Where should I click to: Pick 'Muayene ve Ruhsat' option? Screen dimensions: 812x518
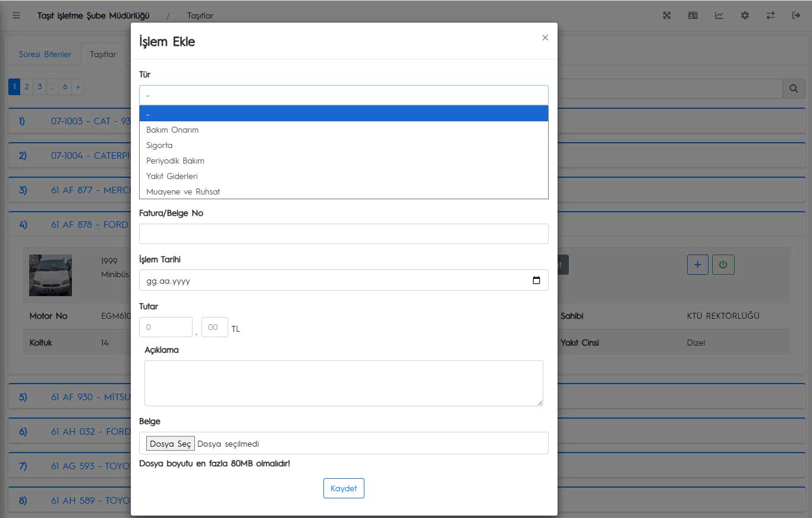pyautogui.click(x=183, y=191)
